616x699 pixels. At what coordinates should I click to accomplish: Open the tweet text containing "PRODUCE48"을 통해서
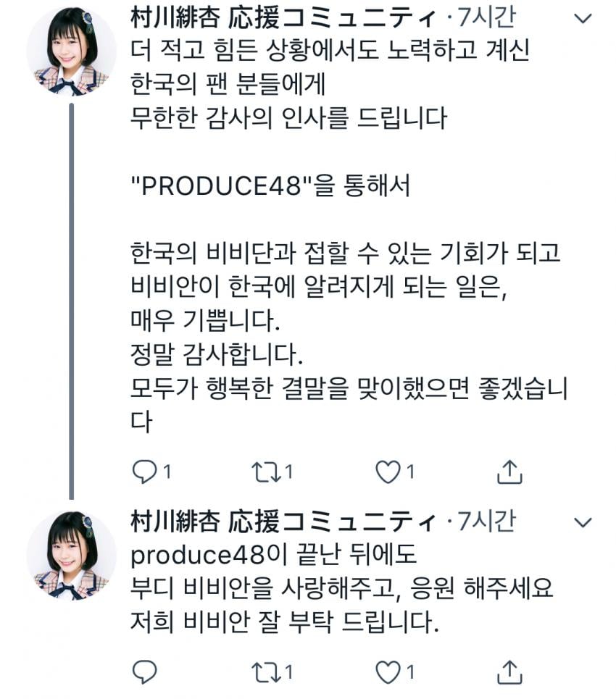point(270,185)
